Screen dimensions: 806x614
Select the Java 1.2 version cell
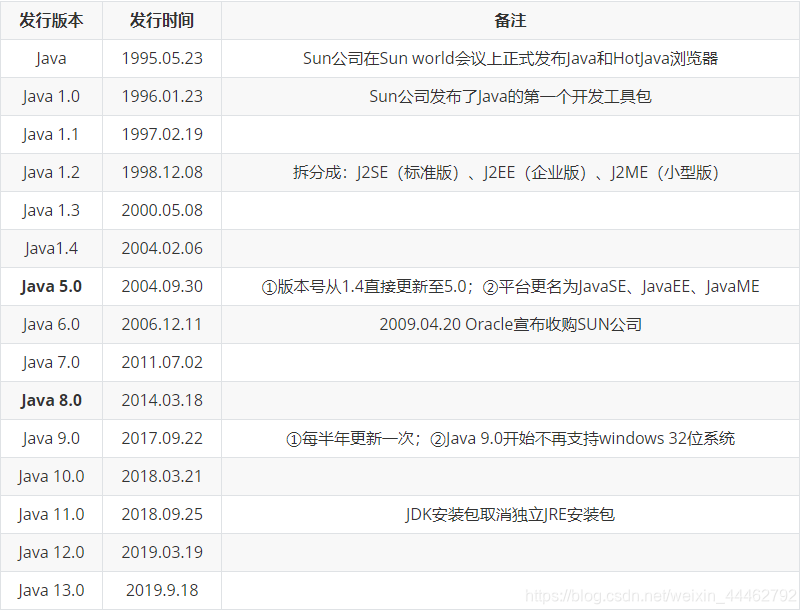pyautogui.click(x=51, y=172)
